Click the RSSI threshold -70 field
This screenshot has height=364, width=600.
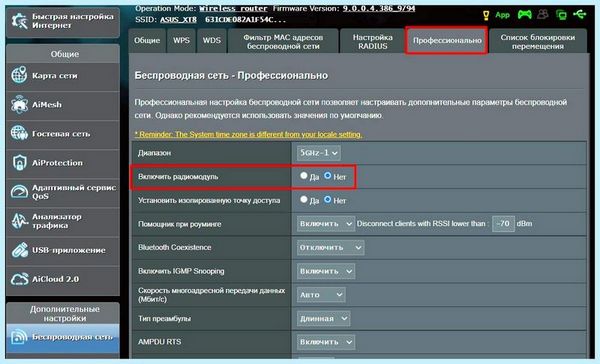pyautogui.click(x=503, y=224)
